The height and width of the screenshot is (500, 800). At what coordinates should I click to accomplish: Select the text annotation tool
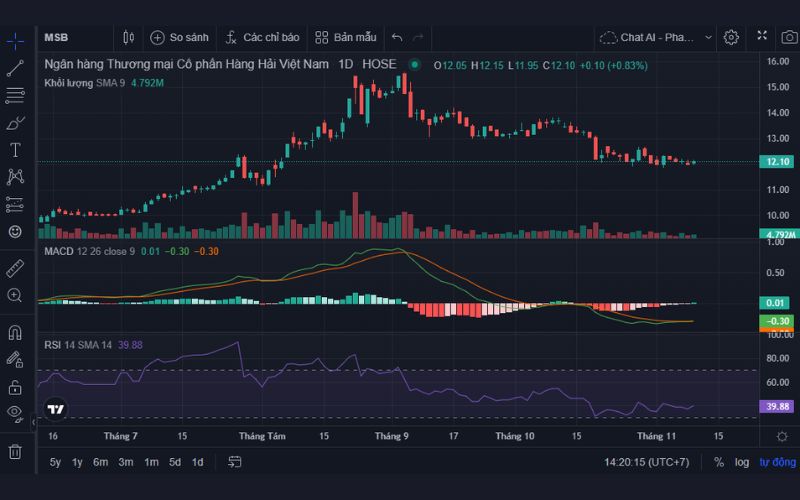pyautogui.click(x=15, y=150)
